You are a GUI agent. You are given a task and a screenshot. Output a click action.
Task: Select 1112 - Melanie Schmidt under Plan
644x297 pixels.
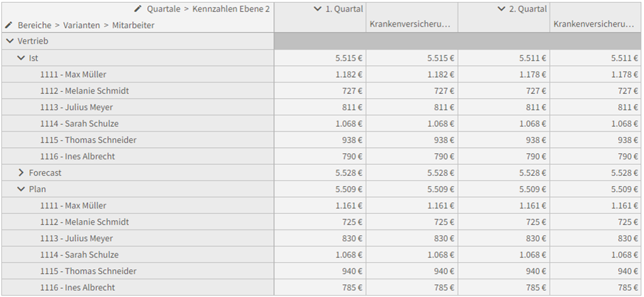(85, 222)
